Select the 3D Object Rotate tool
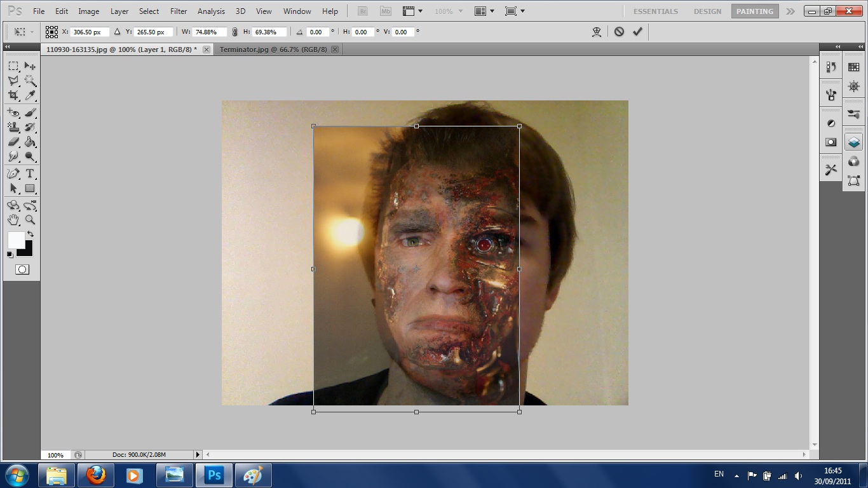 tap(13, 205)
